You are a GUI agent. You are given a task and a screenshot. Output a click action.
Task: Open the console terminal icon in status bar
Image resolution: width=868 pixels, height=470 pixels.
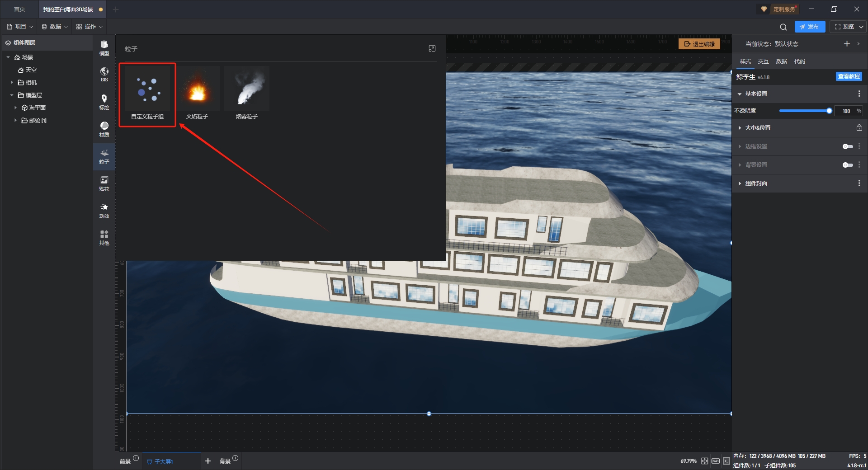coord(726,461)
